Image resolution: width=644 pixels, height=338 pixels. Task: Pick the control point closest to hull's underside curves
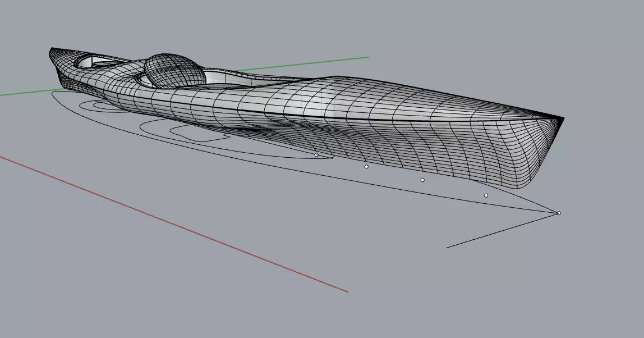316,155
